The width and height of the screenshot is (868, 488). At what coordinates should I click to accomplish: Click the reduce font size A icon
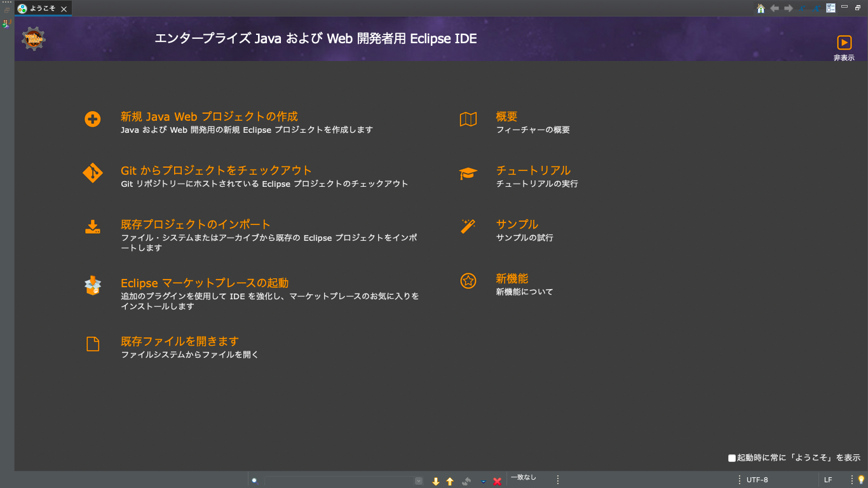[803, 8]
